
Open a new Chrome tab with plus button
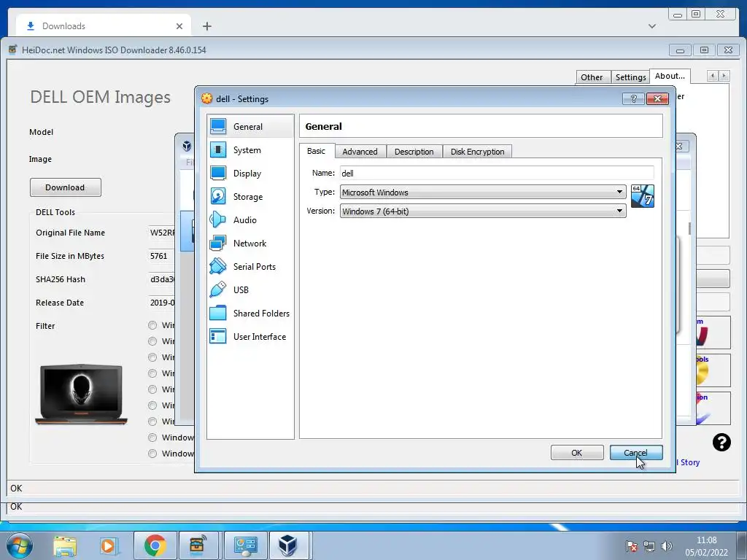click(x=206, y=26)
